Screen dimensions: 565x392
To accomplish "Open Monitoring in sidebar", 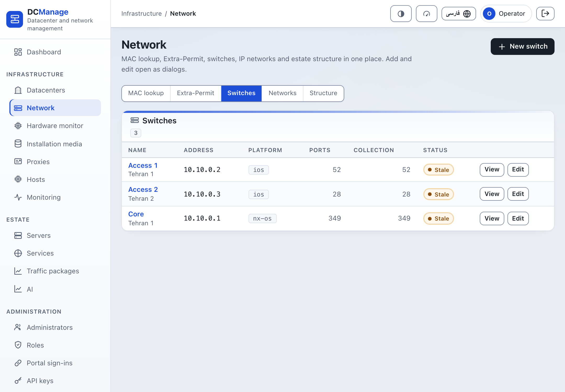I will [55, 197].
